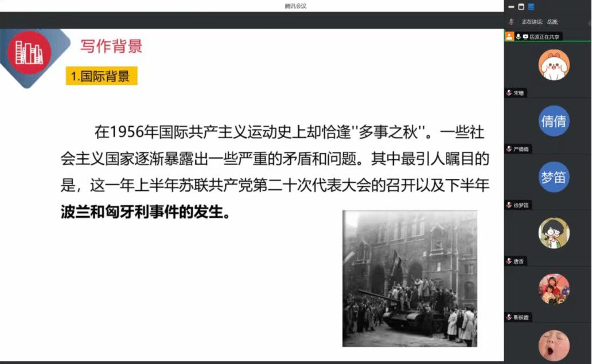Select 靳银霞's photo avatar
This screenshot has height=364, width=592.
tap(554, 289)
